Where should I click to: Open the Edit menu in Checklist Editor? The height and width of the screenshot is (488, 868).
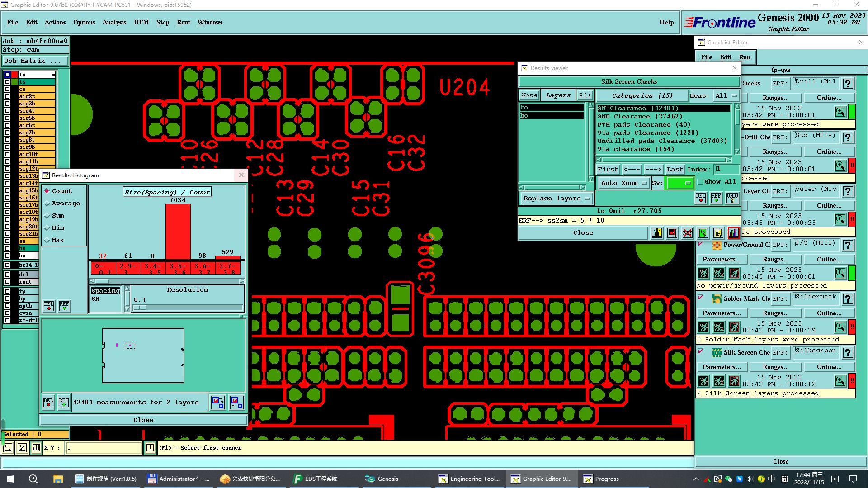pyautogui.click(x=726, y=57)
